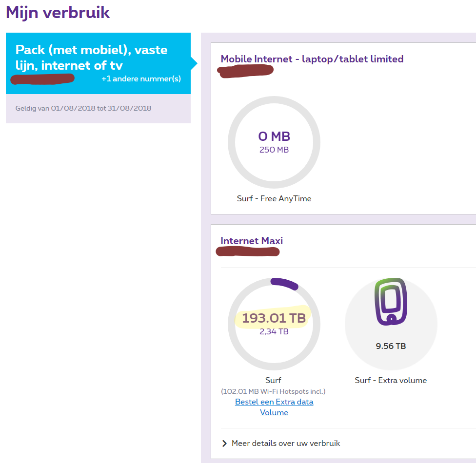Click the +1 andere nummer(s) text
Screen dimensions: 476x463
pos(141,79)
